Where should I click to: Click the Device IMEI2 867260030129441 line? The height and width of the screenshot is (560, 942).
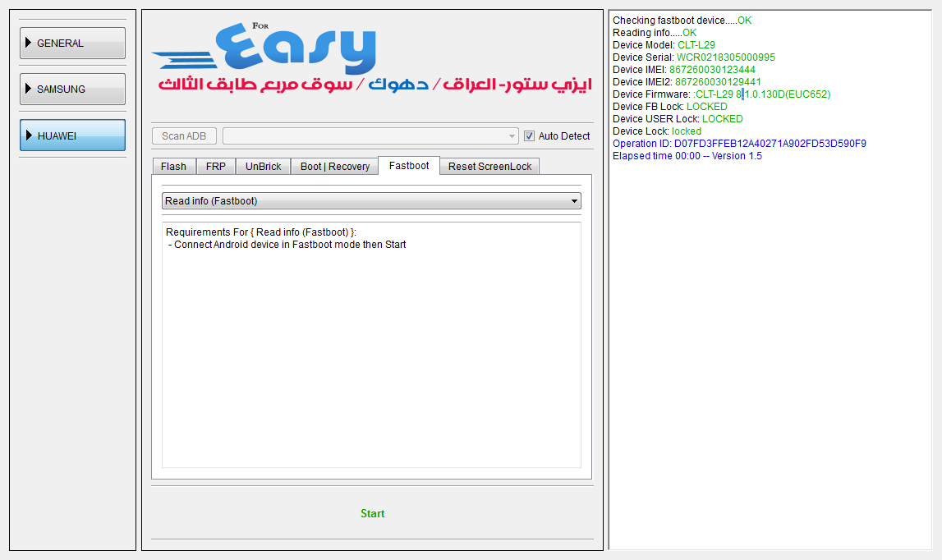687,82
